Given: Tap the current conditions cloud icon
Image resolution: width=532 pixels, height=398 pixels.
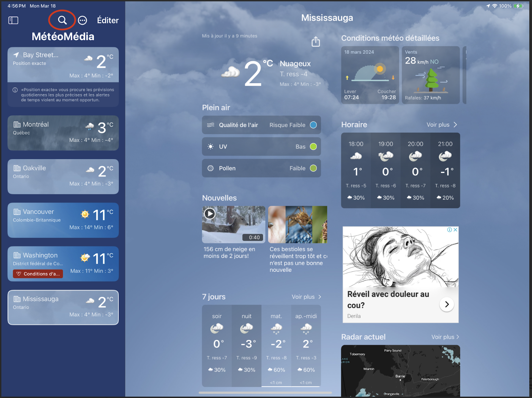Looking at the screenshot, I should (231, 72).
